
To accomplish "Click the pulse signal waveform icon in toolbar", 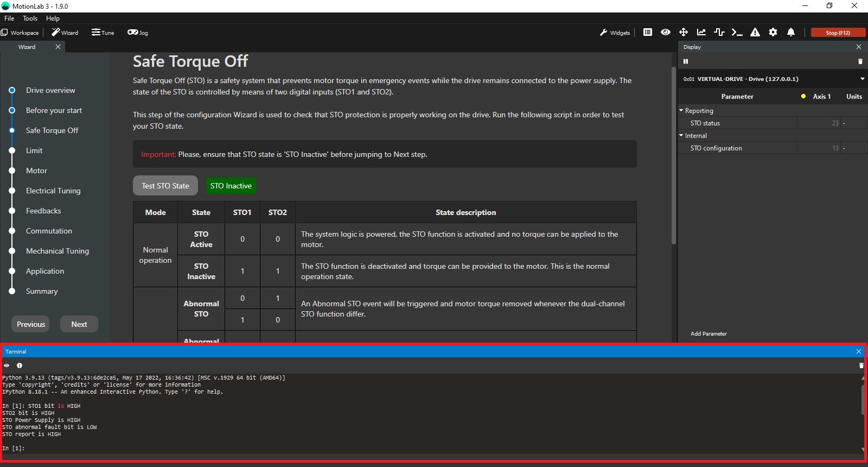I will [719, 33].
